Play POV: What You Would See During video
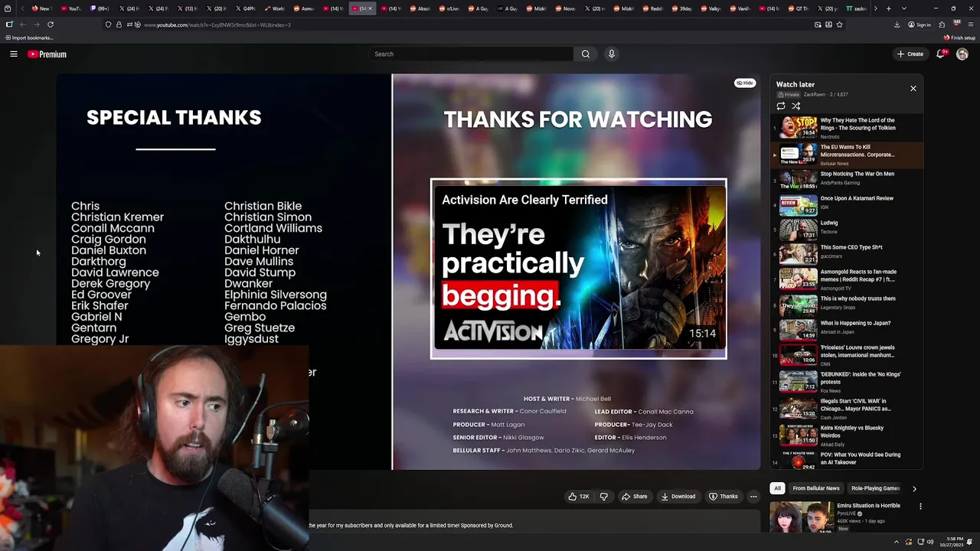980x551 pixels. coord(846,460)
